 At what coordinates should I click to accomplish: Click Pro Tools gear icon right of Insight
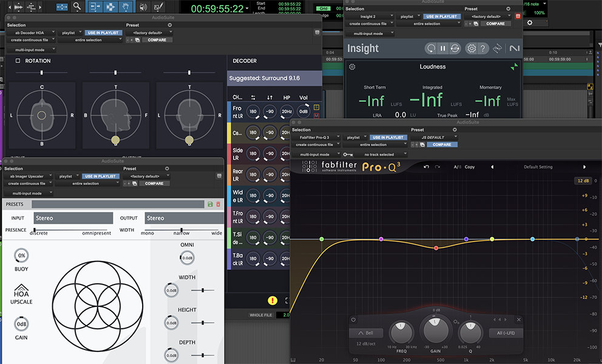click(x=530, y=22)
